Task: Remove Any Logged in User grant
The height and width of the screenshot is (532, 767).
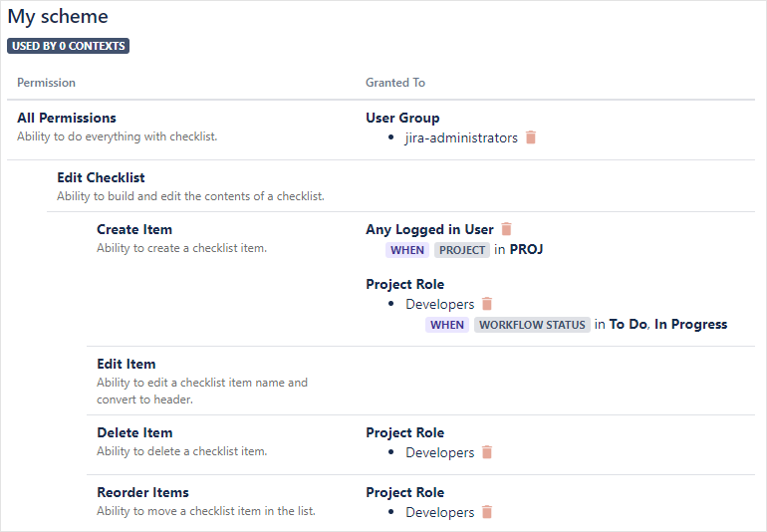Action: click(x=507, y=229)
